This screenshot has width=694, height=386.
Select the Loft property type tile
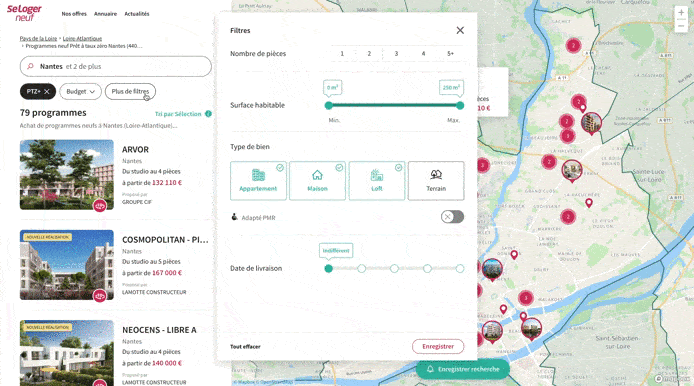tap(377, 181)
